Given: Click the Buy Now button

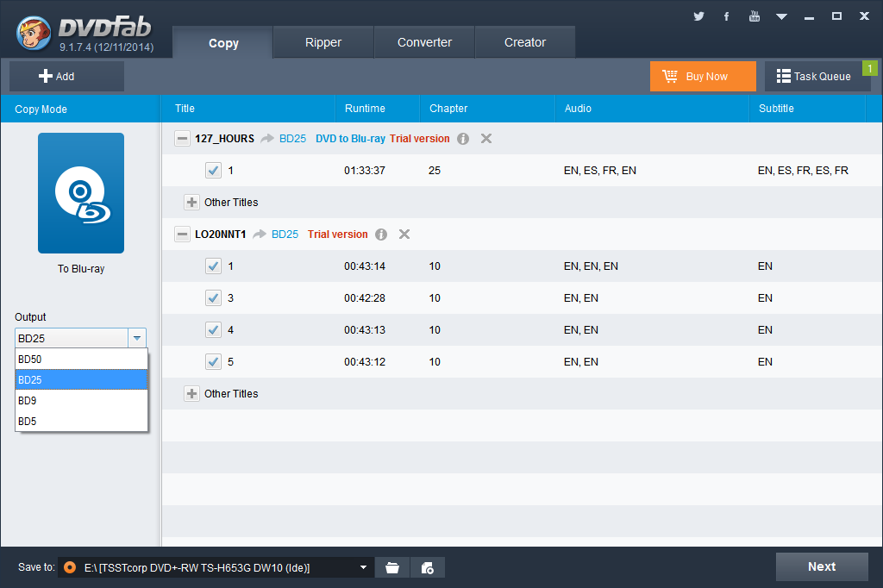Looking at the screenshot, I should click(x=703, y=76).
